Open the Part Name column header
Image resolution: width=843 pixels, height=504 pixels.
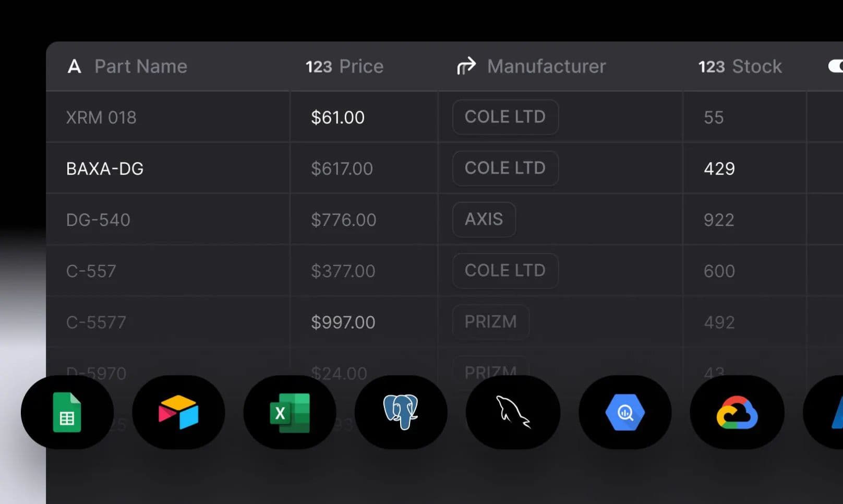pos(127,66)
